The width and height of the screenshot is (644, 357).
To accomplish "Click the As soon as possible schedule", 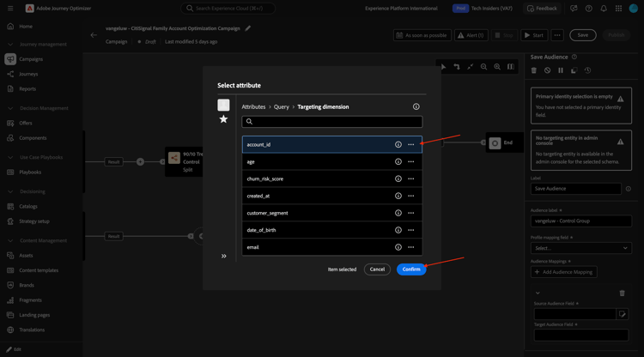I will [422, 35].
